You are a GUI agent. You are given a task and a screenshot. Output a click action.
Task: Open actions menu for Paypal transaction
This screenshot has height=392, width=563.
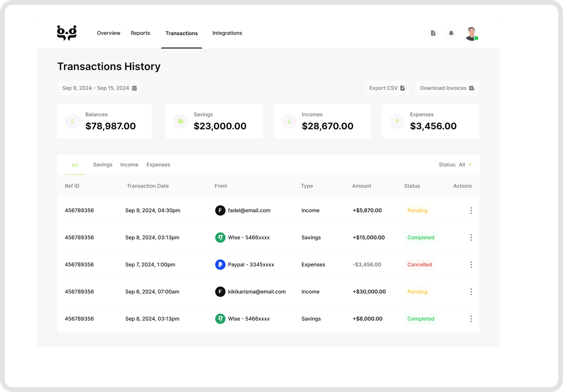click(x=471, y=264)
